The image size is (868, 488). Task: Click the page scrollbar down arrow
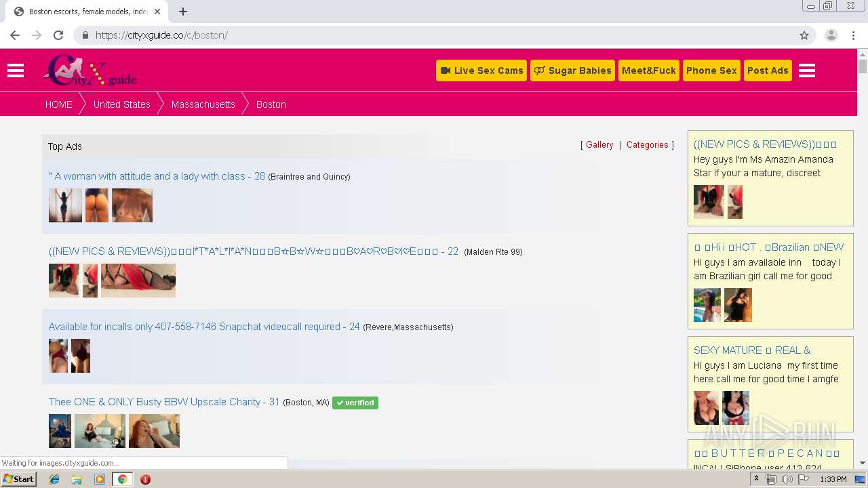point(863,463)
